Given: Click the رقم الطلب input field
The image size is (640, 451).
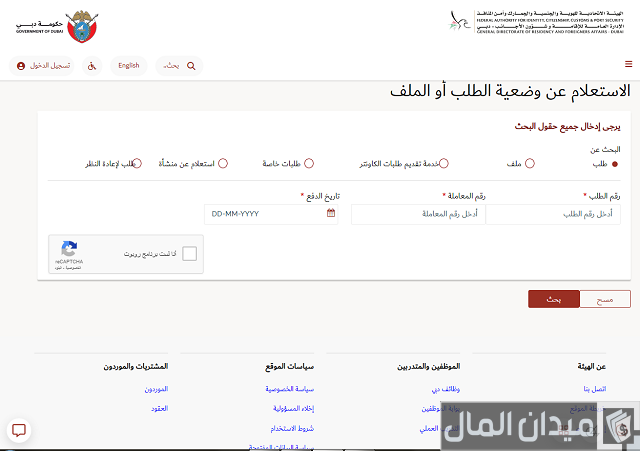Looking at the screenshot, I should tap(553, 214).
